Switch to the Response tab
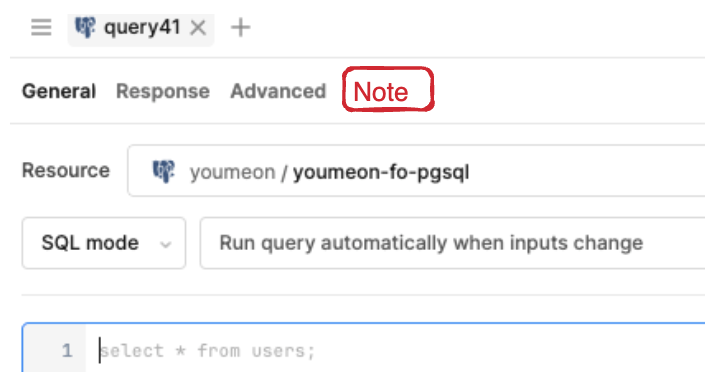The height and width of the screenshot is (372, 705). click(163, 91)
